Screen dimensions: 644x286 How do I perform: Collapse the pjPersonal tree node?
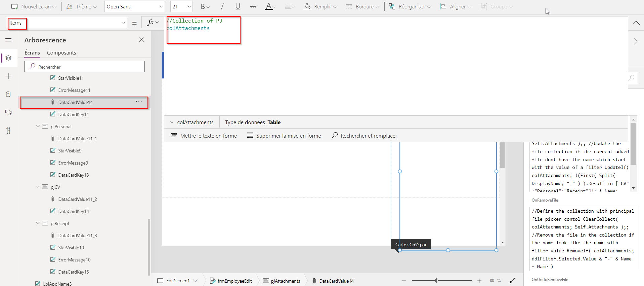pos(38,127)
